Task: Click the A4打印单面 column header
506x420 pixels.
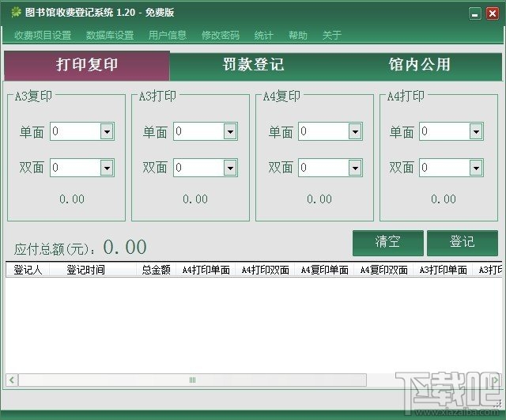Action: (206, 270)
